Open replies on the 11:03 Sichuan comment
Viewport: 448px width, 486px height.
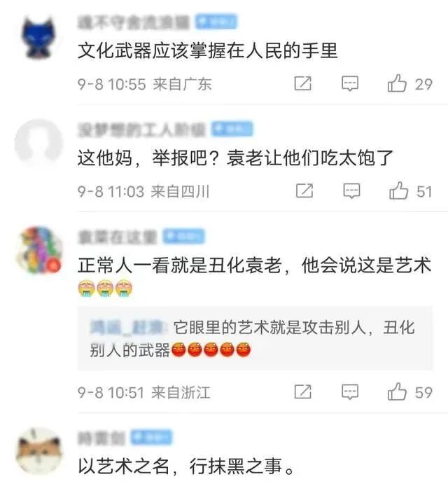pyautogui.click(x=351, y=191)
